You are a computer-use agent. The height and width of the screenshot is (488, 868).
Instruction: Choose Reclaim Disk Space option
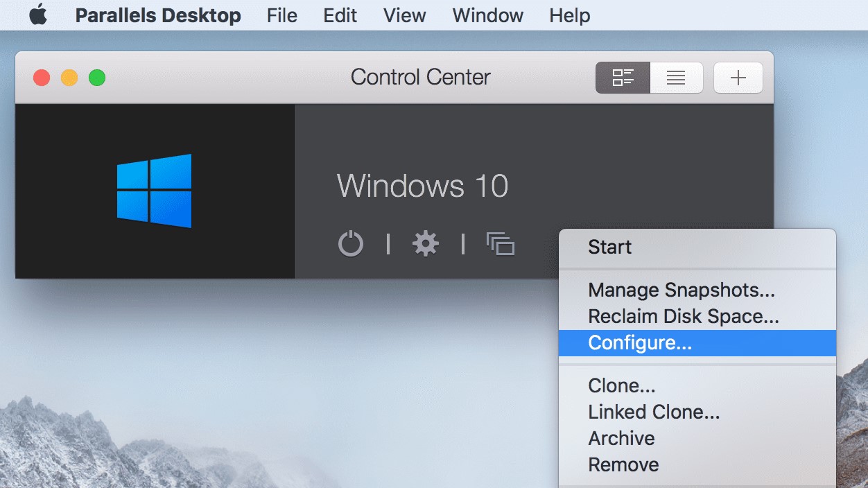(697, 317)
